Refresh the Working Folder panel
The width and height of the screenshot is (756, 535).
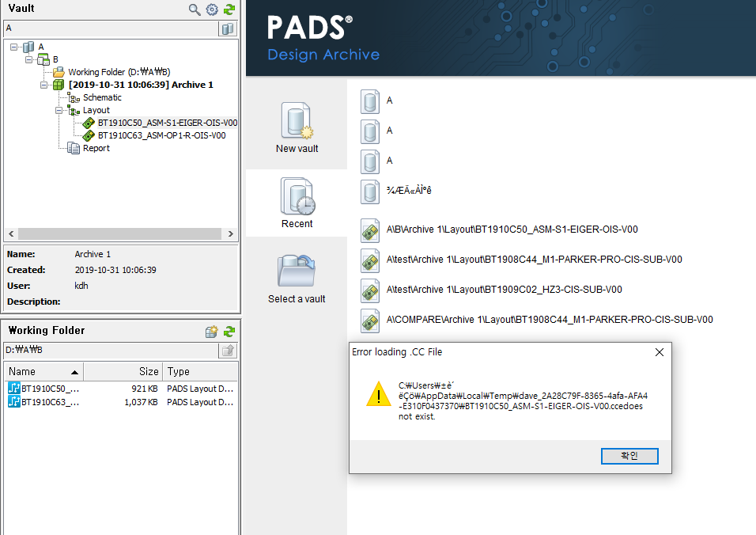click(x=229, y=332)
